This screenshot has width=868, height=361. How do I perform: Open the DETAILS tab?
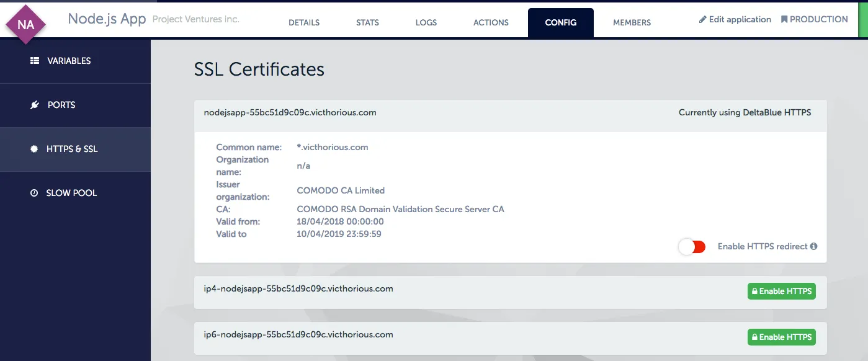[304, 22]
